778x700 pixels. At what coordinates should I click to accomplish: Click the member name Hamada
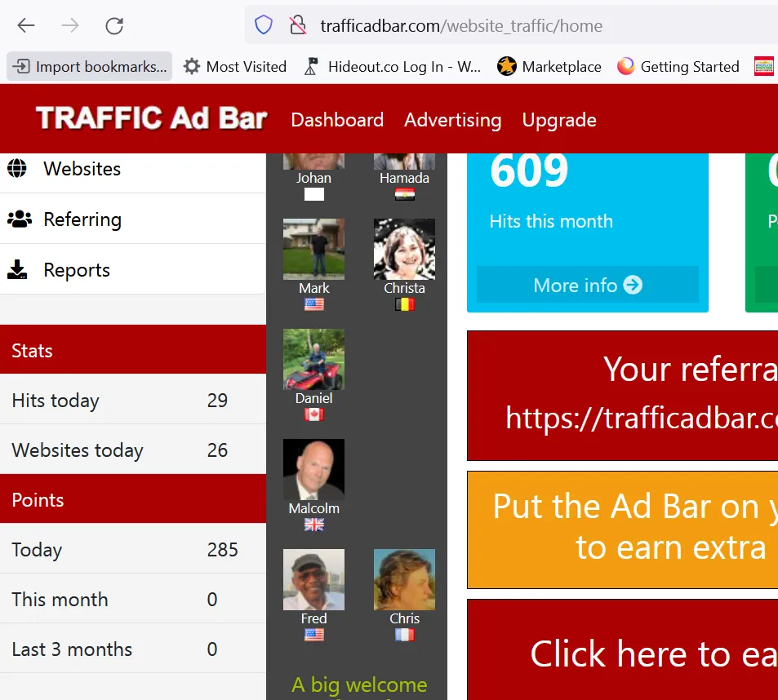click(x=404, y=178)
